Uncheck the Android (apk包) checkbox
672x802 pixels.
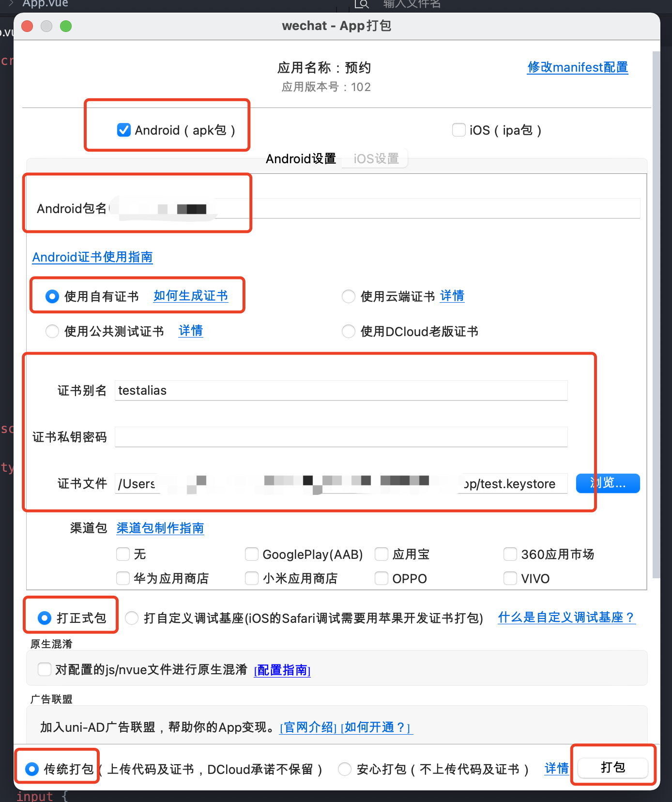pyautogui.click(x=124, y=130)
